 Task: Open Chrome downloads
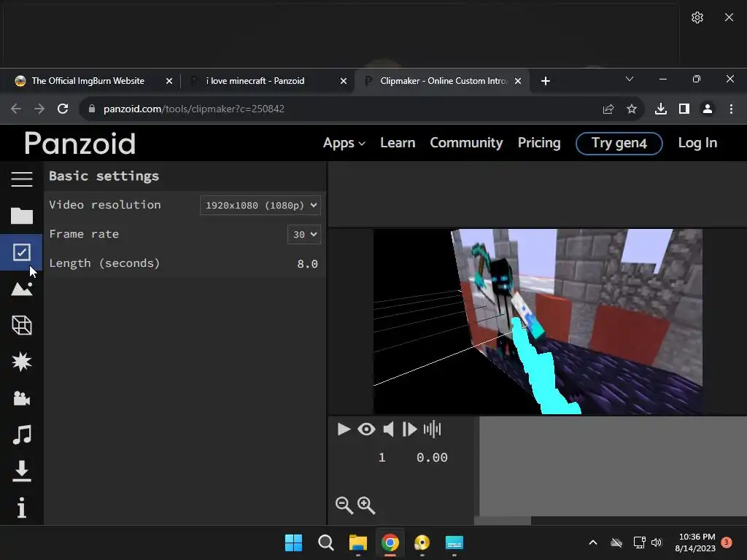(661, 109)
